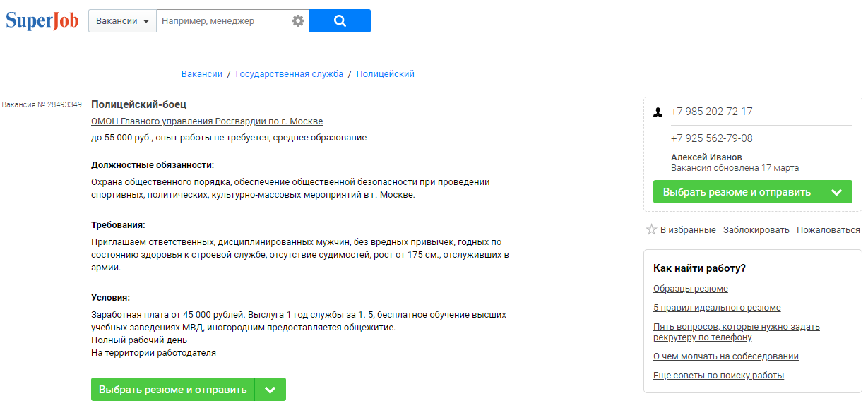Click the contact person icon
This screenshot has height=408, width=868.
point(658,112)
